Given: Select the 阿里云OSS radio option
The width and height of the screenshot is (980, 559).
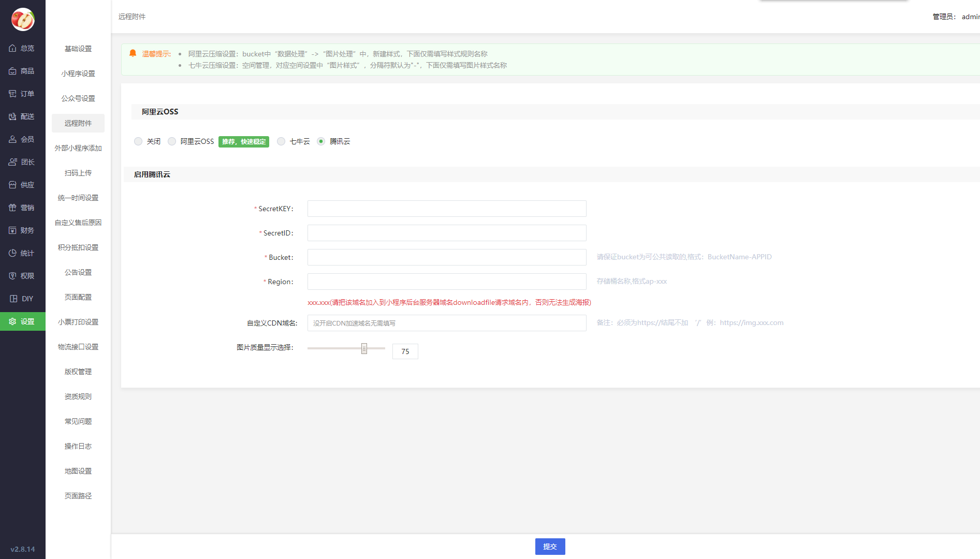Looking at the screenshot, I should [172, 141].
